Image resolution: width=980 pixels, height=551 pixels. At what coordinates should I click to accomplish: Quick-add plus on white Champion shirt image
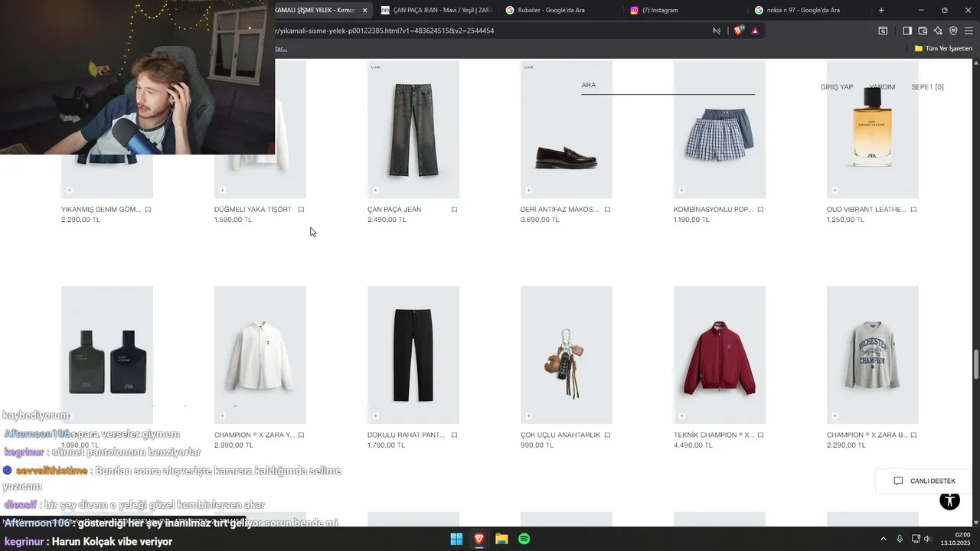(222, 416)
